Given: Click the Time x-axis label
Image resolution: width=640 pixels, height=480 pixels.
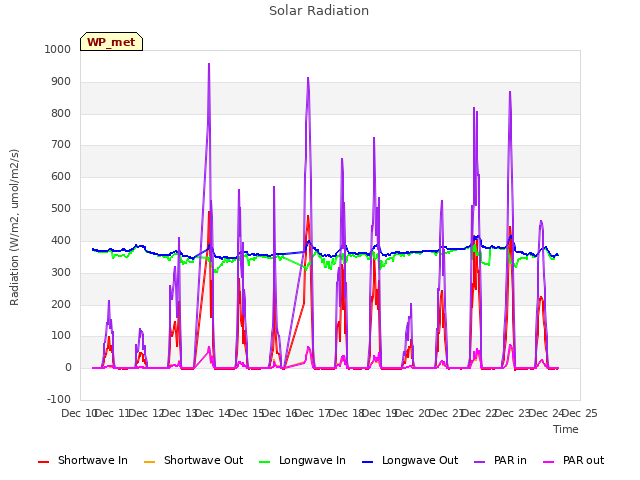Looking at the screenshot, I should (x=566, y=429).
